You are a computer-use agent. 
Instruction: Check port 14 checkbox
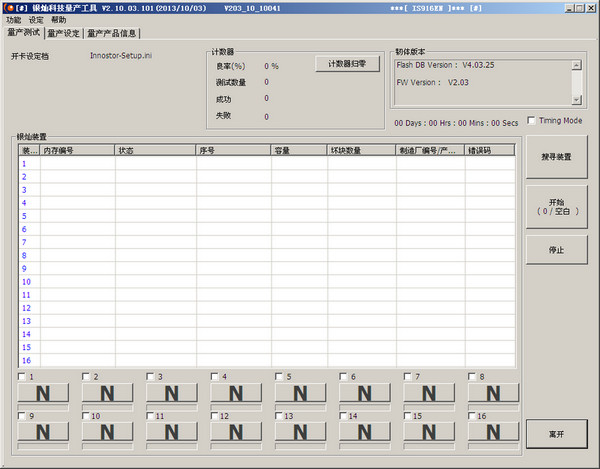click(x=343, y=415)
